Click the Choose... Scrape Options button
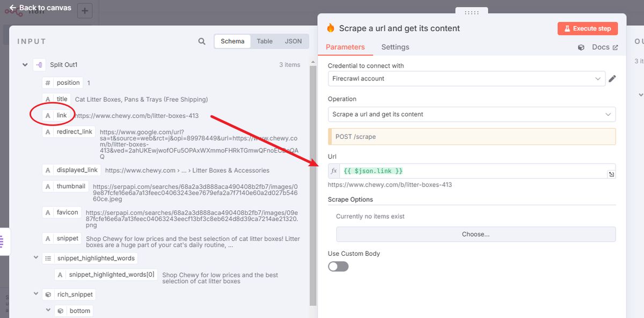Screen dimensions: 644x318 (475, 234)
